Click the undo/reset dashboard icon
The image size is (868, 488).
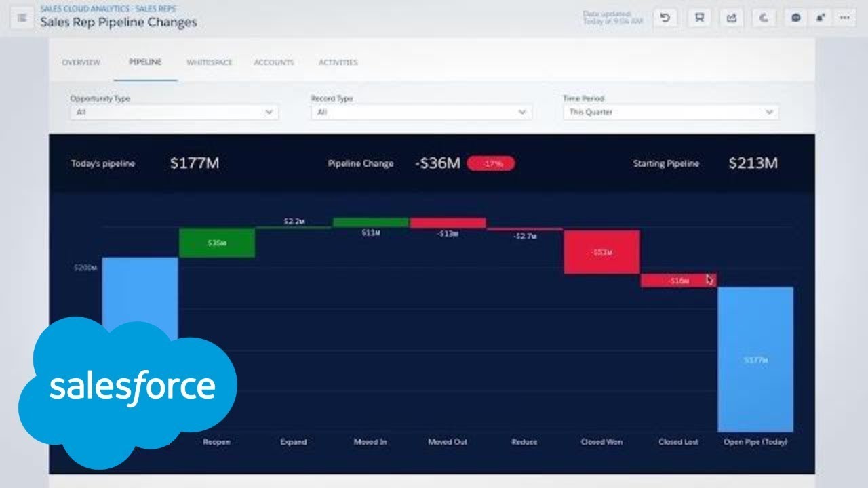point(665,18)
